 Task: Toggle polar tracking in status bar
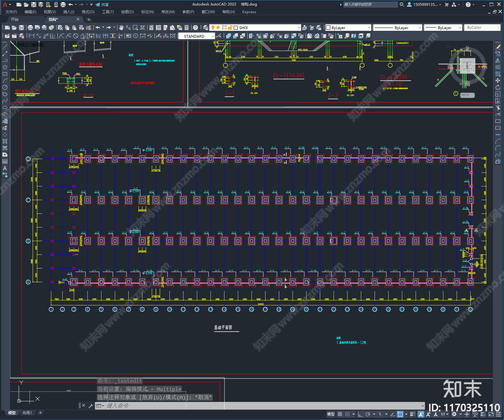click(368, 414)
